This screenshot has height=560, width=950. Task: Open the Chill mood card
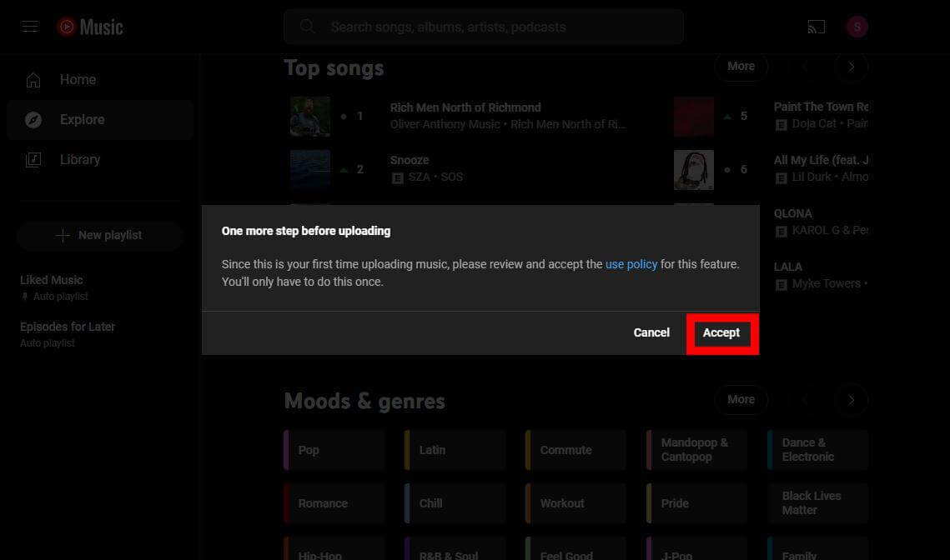pos(455,503)
